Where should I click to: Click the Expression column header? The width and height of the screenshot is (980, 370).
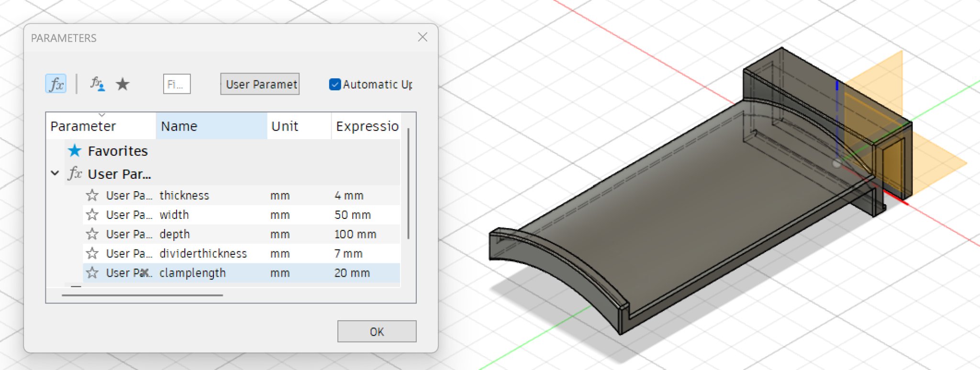coord(367,126)
